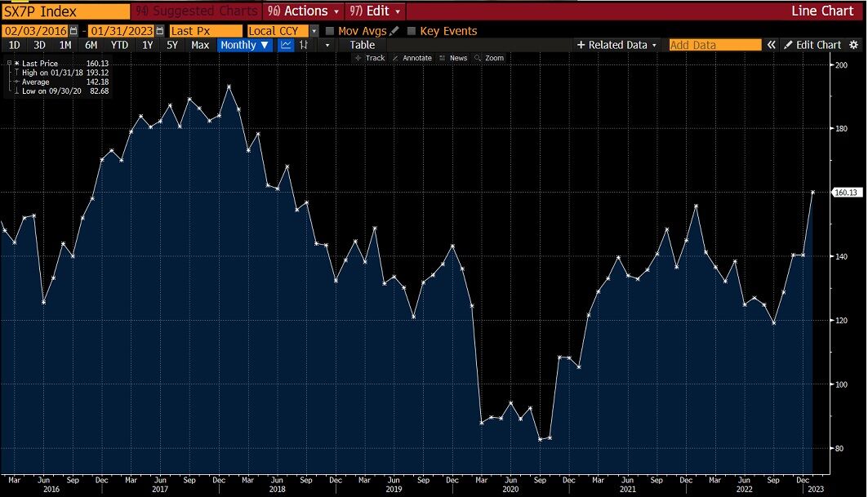Select the line chart type icon
Image resolution: width=868 pixels, height=497 pixels.
point(286,46)
